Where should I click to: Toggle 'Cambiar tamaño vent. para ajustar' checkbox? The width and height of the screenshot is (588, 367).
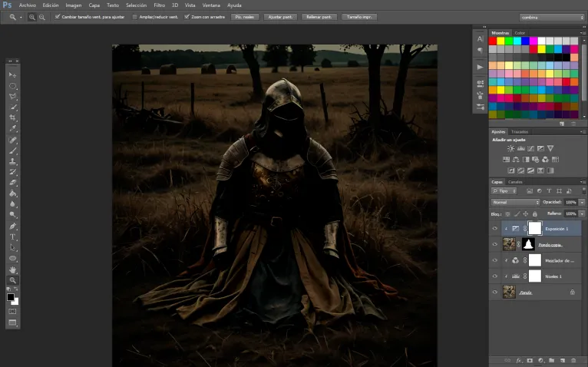point(58,17)
